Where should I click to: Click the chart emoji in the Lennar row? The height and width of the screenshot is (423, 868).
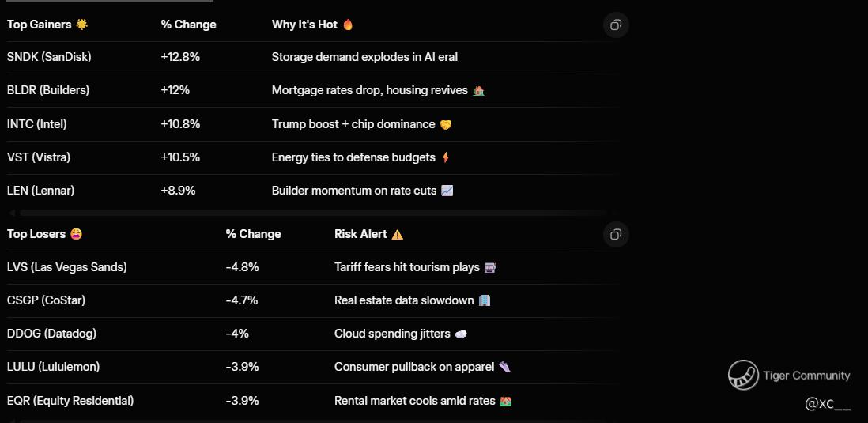point(447,191)
